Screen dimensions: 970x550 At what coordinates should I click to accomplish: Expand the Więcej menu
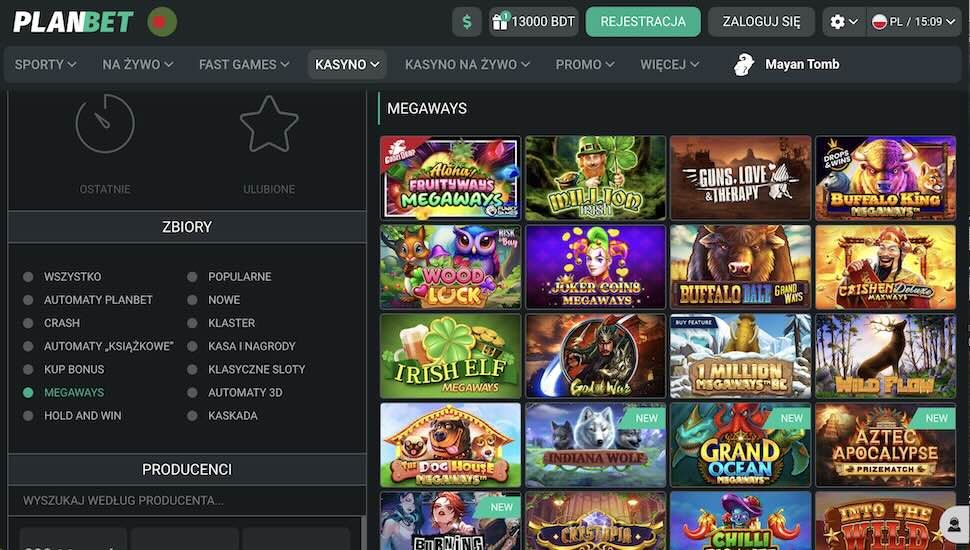pos(669,64)
